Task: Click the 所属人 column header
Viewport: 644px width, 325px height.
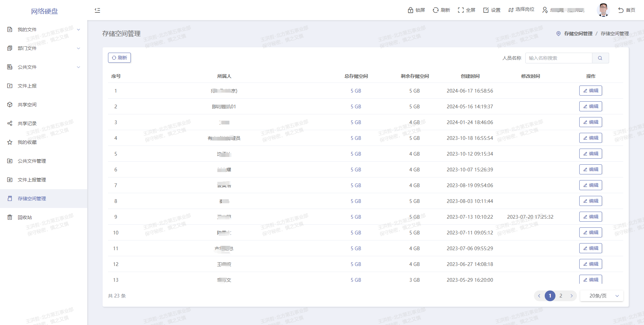Action: 224,76
